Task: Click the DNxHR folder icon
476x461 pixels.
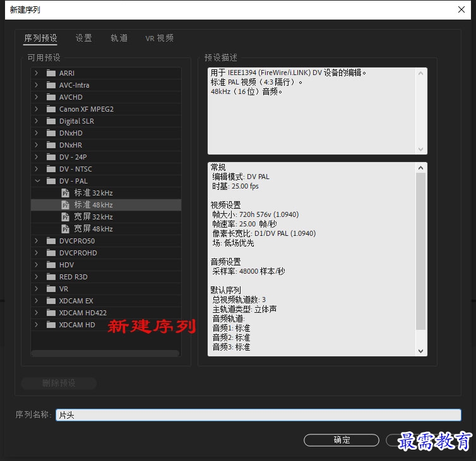Action: 51,145
